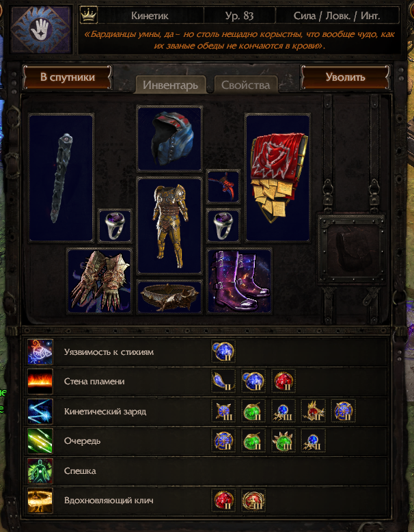Click the purple galaxy boots slot
This screenshot has width=414, height=532.
tap(239, 281)
